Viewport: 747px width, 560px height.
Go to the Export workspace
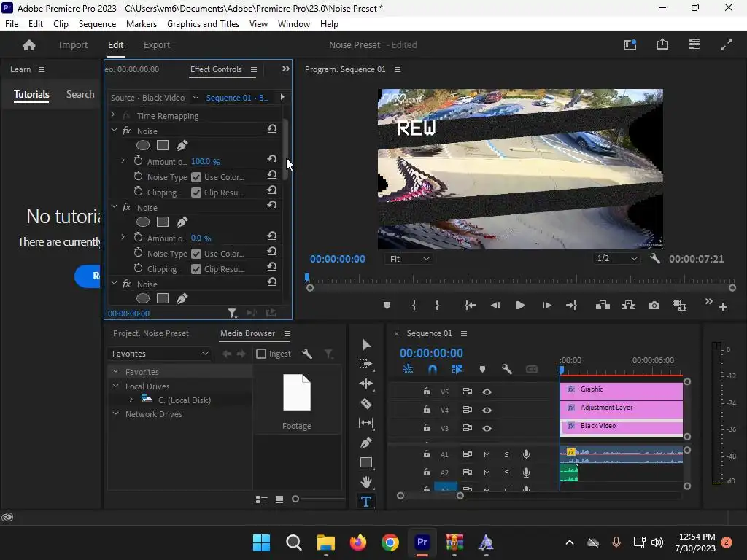pyautogui.click(x=156, y=44)
